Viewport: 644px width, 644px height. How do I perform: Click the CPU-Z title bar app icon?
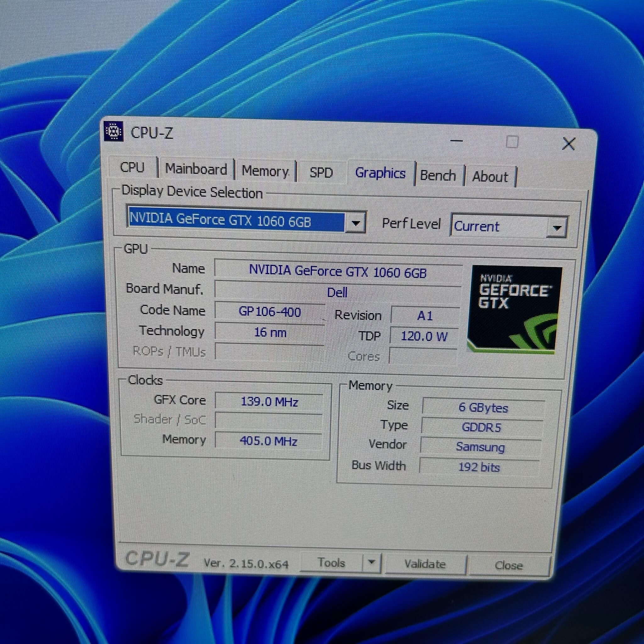click(x=113, y=131)
